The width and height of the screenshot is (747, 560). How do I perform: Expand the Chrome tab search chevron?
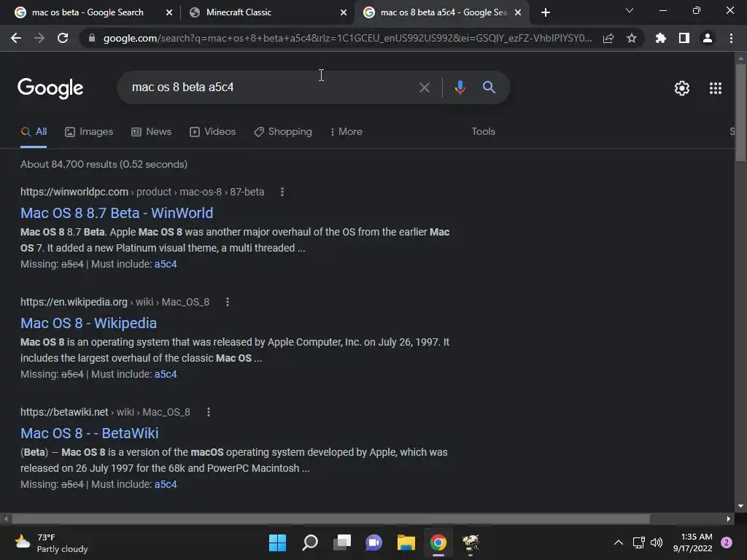pos(630,10)
